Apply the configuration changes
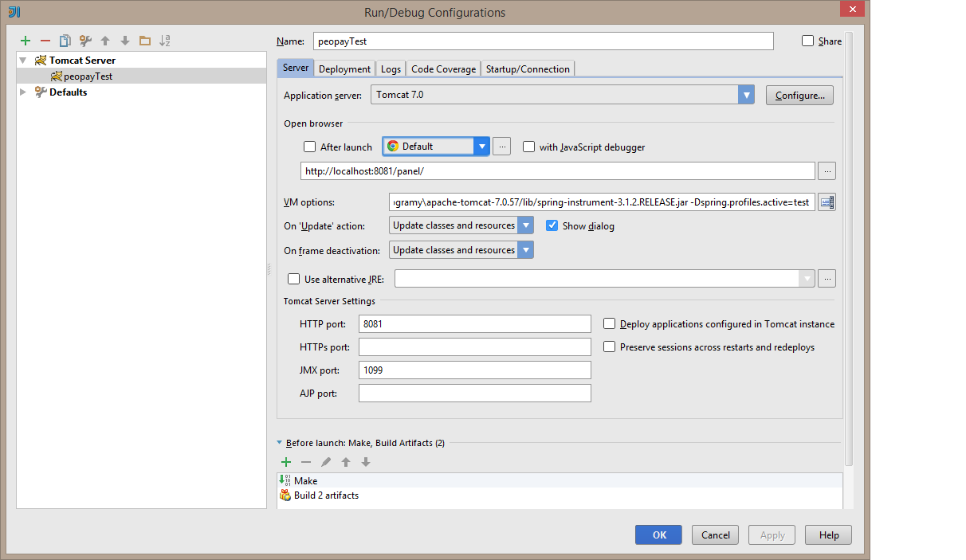 tap(771, 535)
